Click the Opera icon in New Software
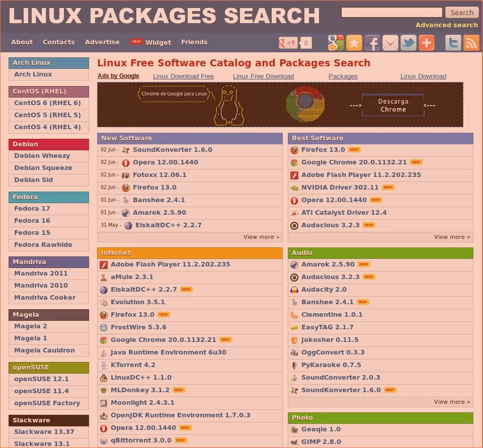This screenshot has width=483, height=448. point(126,162)
